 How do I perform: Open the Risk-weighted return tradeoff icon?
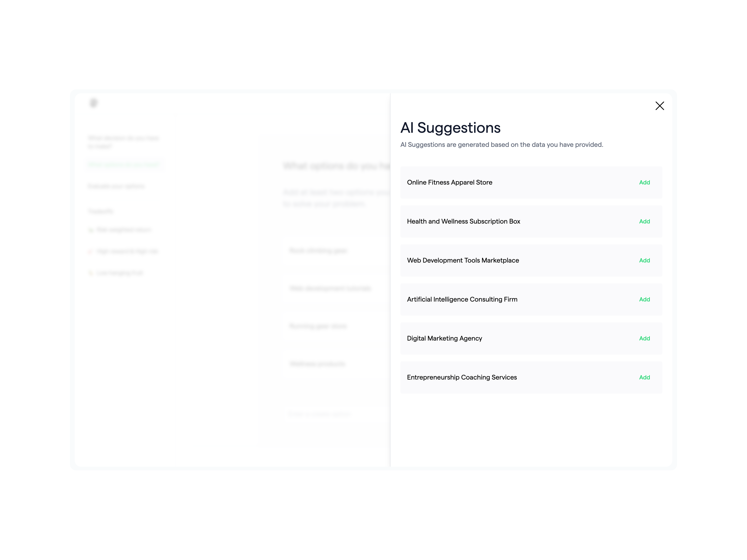pyautogui.click(x=90, y=230)
